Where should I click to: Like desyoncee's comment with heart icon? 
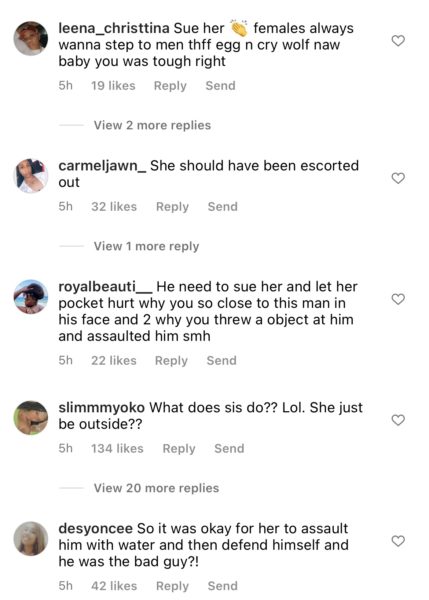click(x=398, y=541)
